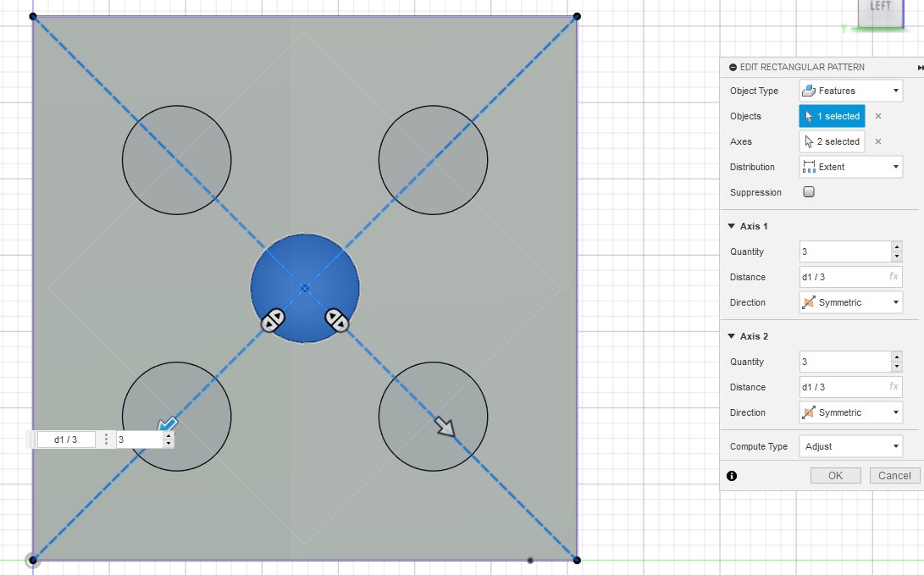Click the info icon at the dialog bottom

click(732, 476)
